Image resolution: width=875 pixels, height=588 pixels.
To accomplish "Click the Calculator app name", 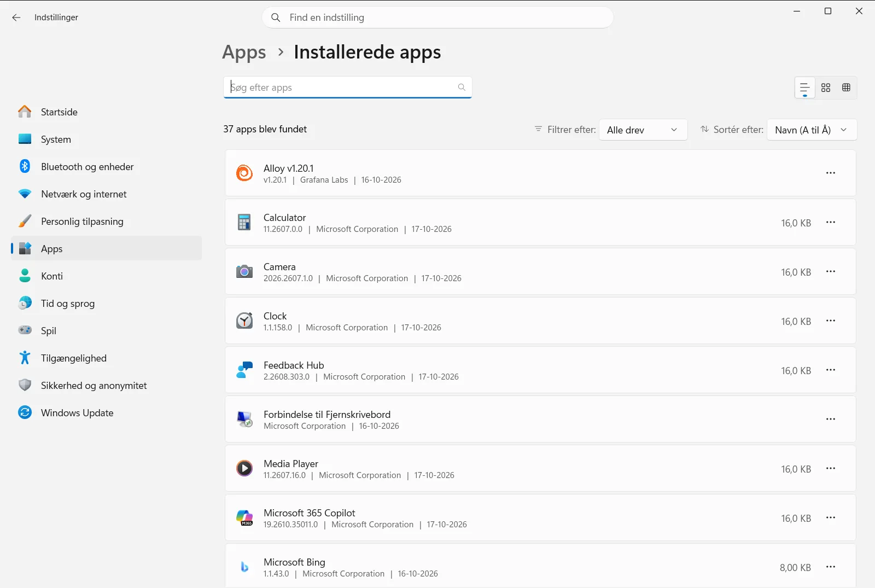I will [x=284, y=218].
